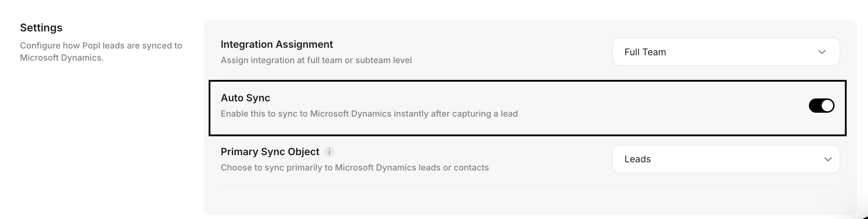Screen dimensions: 868x219
Task: Click blank area below Primary Sync Object divider
Action: [498, 200]
